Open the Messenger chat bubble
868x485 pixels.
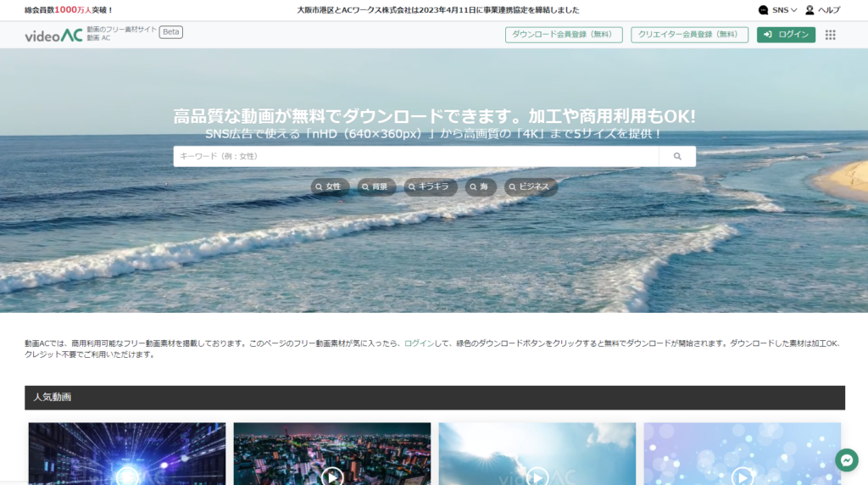(847, 460)
